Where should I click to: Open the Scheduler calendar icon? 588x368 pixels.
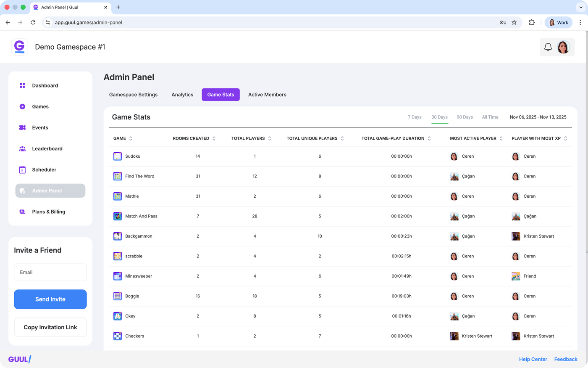[x=23, y=169]
